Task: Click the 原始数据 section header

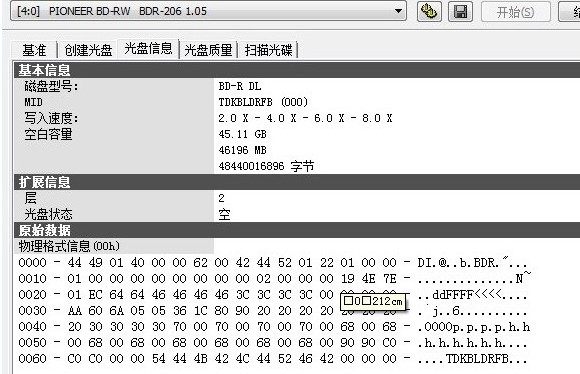Action: 297,230
